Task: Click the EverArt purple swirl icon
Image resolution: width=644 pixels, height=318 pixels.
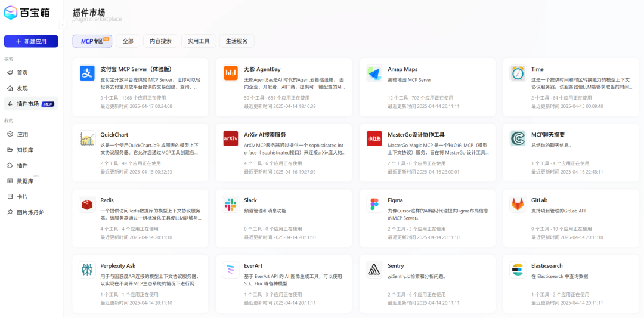Action: [231, 270]
